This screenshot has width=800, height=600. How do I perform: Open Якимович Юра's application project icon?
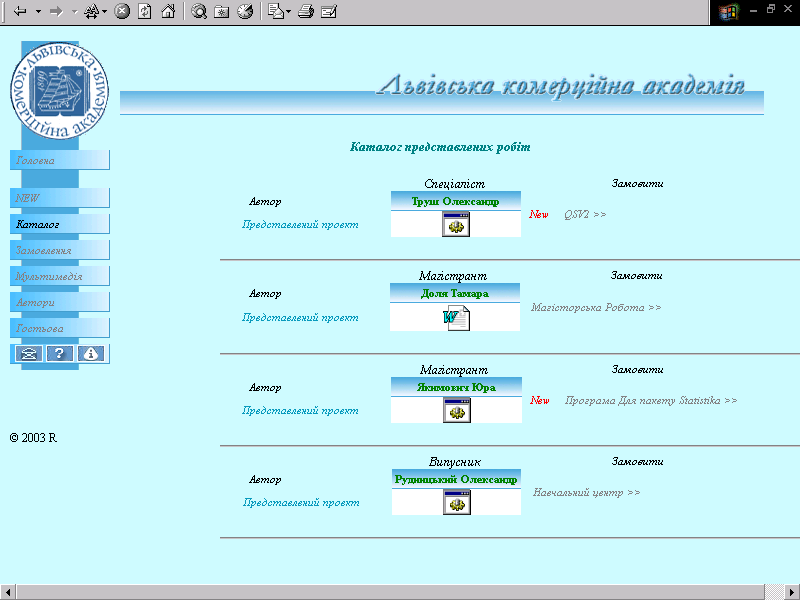[457, 410]
